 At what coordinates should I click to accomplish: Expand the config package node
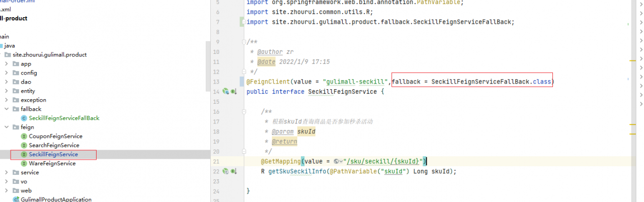pyautogui.click(x=7, y=73)
